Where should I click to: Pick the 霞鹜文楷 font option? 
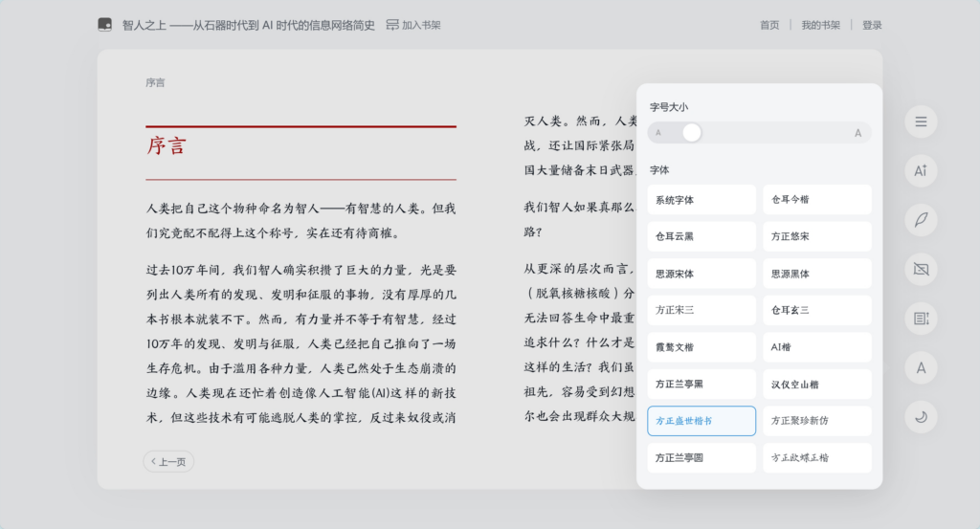click(x=702, y=347)
